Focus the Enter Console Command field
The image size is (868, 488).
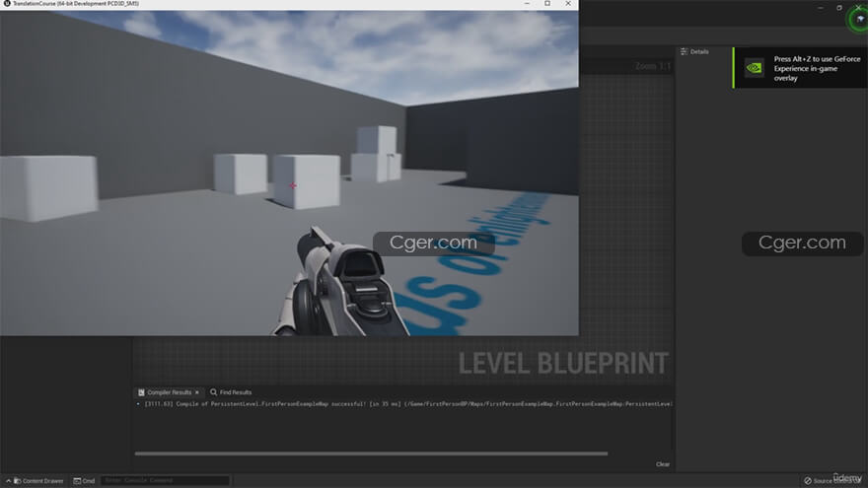coord(164,480)
